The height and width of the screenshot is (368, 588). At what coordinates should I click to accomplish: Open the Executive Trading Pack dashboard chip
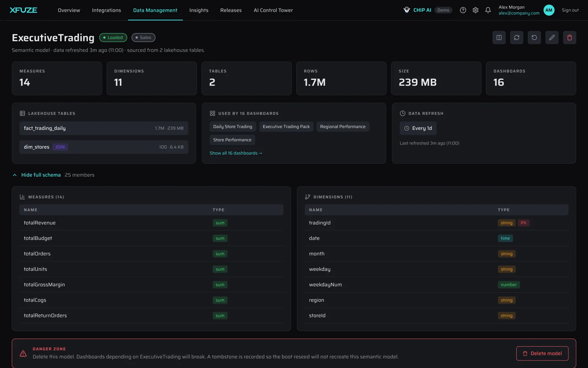pyautogui.click(x=286, y=127)
